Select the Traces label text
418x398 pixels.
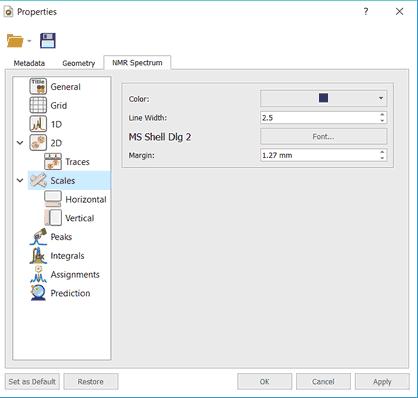point(78,162)
